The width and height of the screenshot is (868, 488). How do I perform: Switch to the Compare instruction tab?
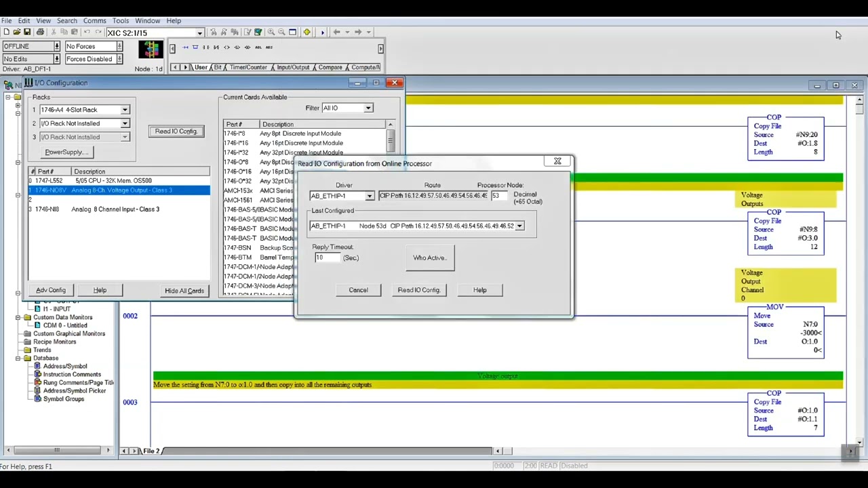(x=330, y=67)
